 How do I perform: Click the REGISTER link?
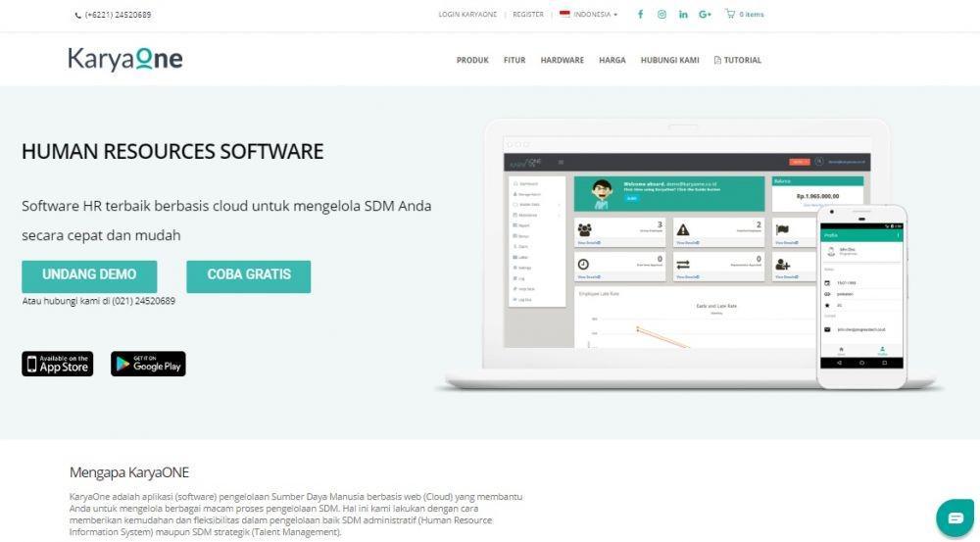pyautogui.click(x=528, y=15)
